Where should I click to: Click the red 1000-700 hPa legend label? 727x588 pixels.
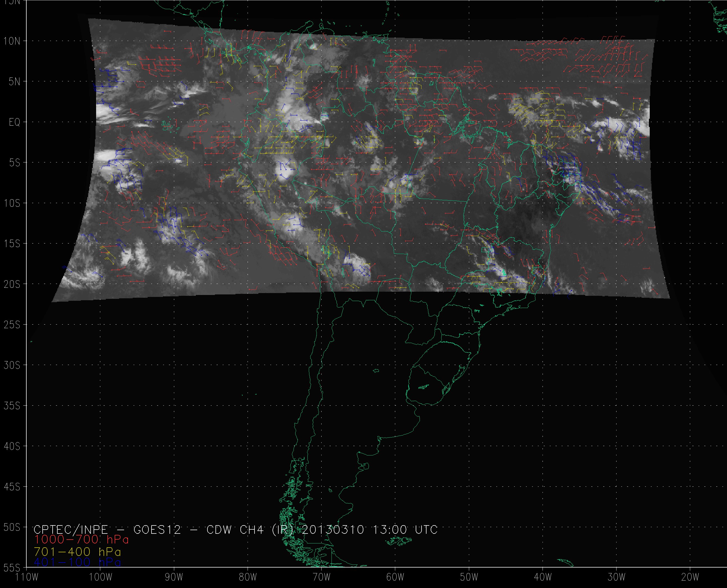click(81, 540)
